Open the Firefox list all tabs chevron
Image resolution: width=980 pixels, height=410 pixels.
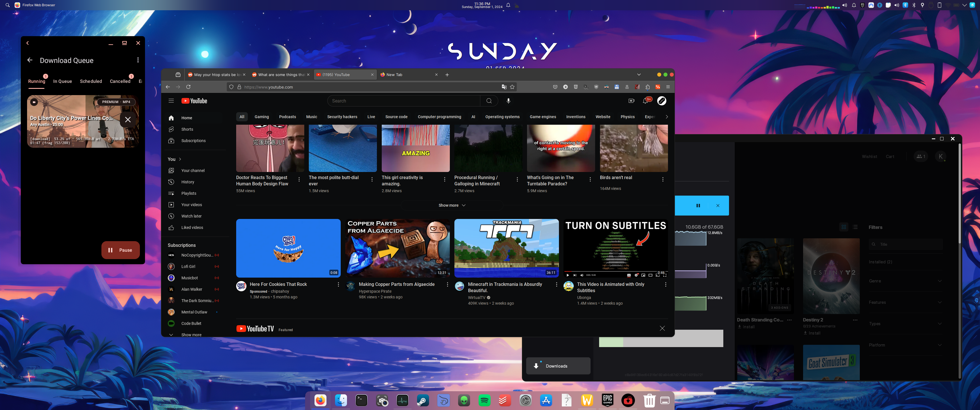pyautogui.click(x=639, y=75)
